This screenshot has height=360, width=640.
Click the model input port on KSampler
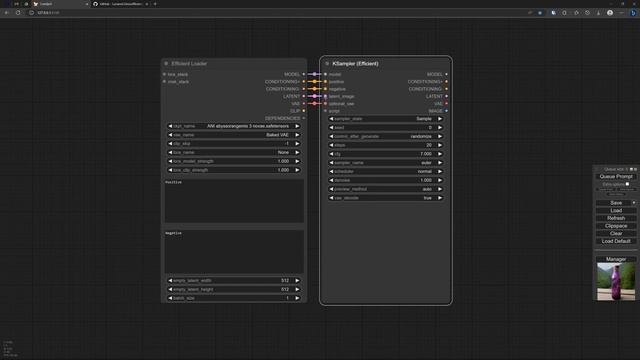(325, 74)
